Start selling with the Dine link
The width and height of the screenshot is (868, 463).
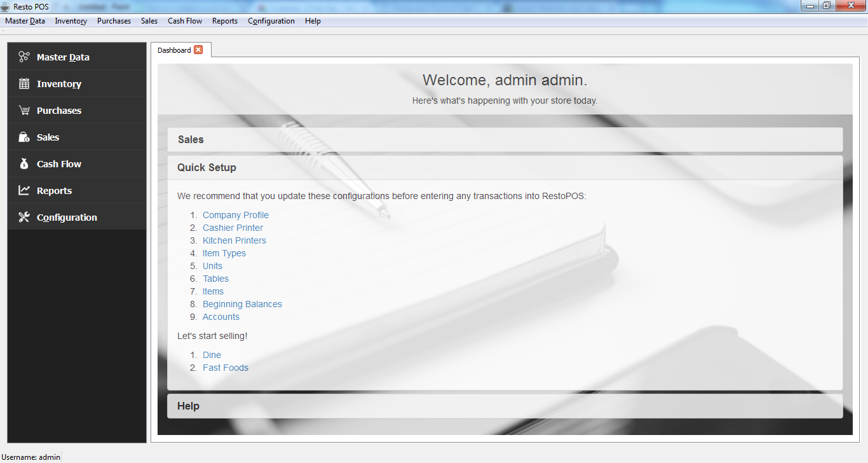(x=212, y=355)
